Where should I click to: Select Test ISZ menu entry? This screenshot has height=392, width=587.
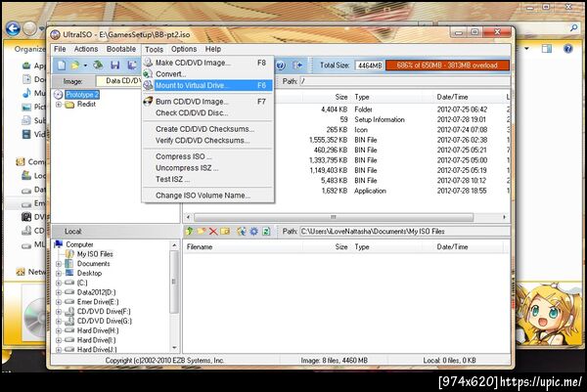tap(208, 179)
